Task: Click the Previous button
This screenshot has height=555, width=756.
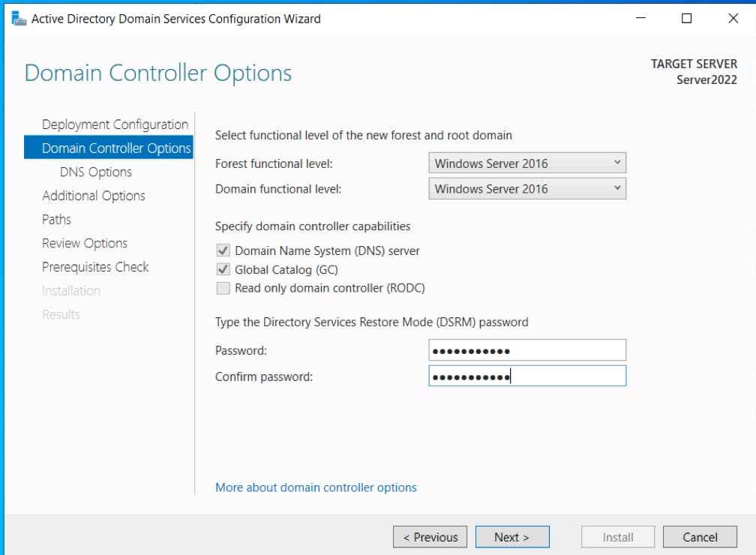Action: point(430,537)
